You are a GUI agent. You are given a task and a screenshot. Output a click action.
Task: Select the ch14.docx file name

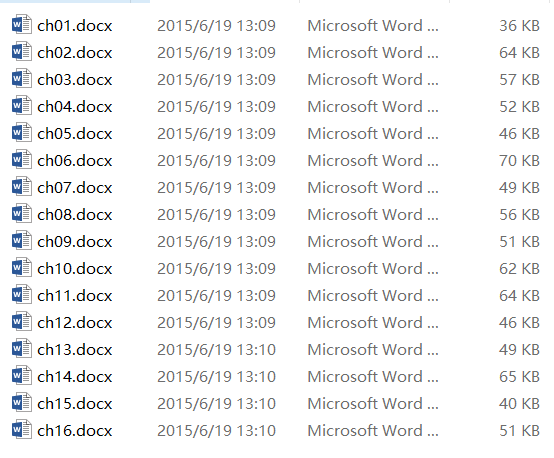[x=75, y=377]
